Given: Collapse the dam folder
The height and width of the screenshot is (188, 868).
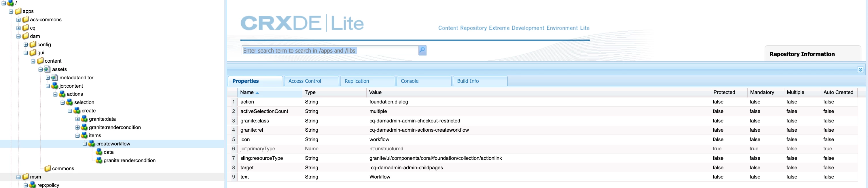Looking at the screenshot, I should (18, 36).
